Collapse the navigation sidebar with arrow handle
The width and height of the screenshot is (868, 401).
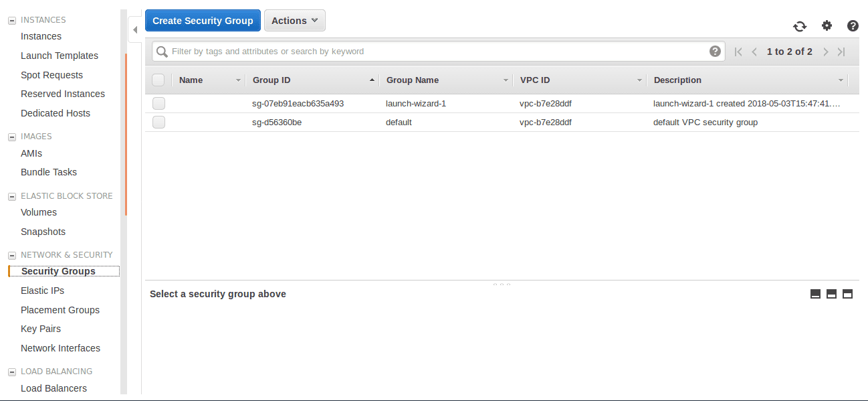point(134,30)
